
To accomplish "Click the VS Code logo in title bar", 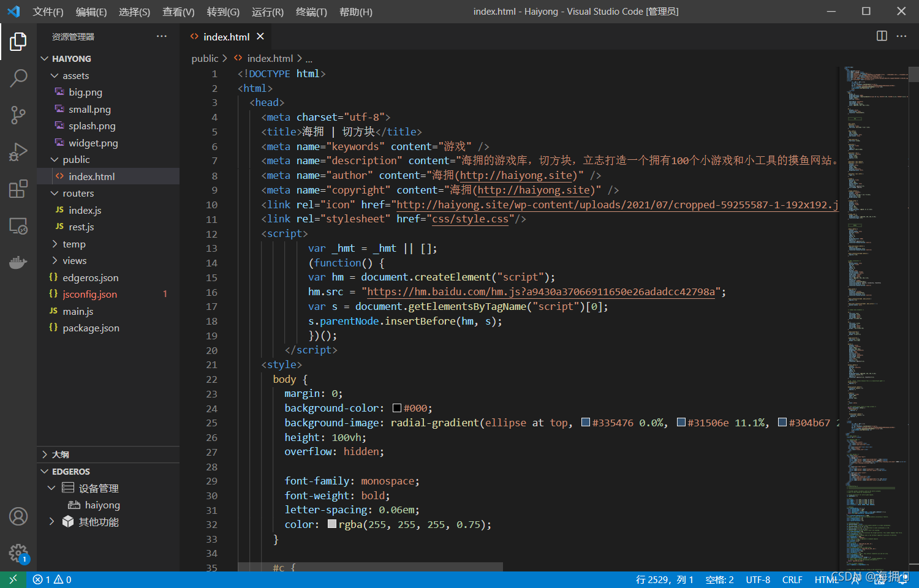I will point(13,11).
